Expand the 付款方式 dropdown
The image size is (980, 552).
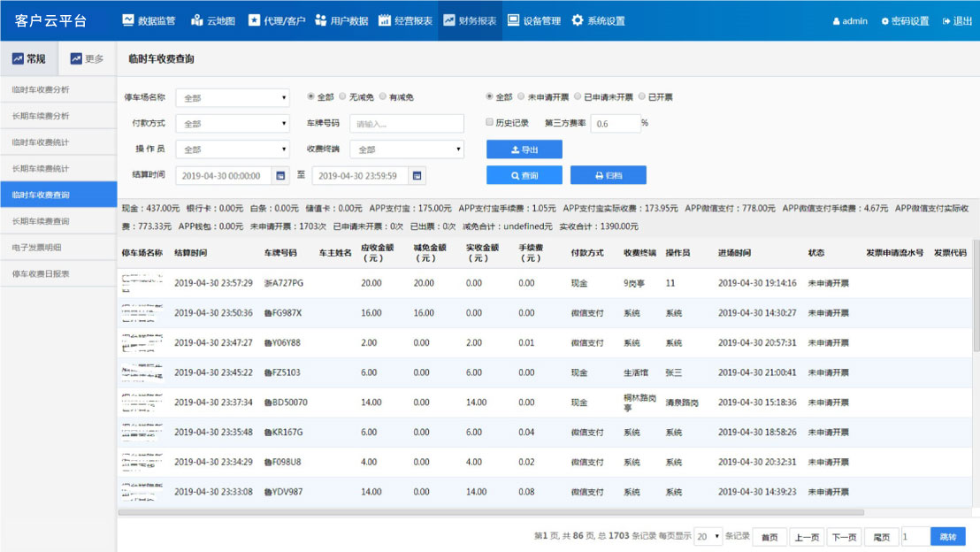coord(233,124)
